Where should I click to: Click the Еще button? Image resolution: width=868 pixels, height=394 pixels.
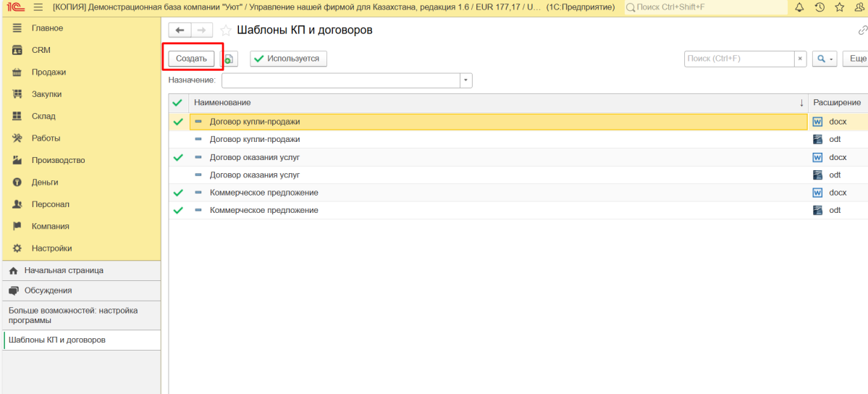pos(856,59)
